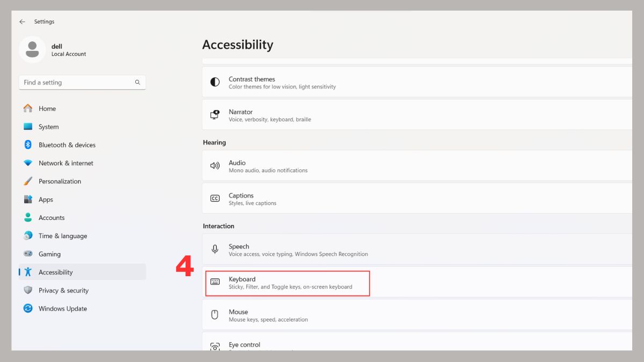Open Privacy & security settings
Viewport: 644px width, 362px height.
point(82,290)
